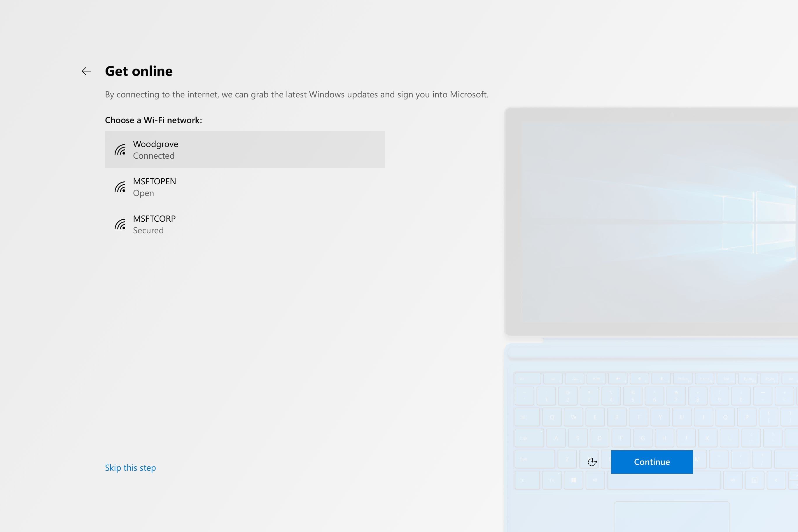The height and width of the screenshot is (532, 798).
Task: Click the laptop touchpad illustration
Action: [x=671, y=517]
